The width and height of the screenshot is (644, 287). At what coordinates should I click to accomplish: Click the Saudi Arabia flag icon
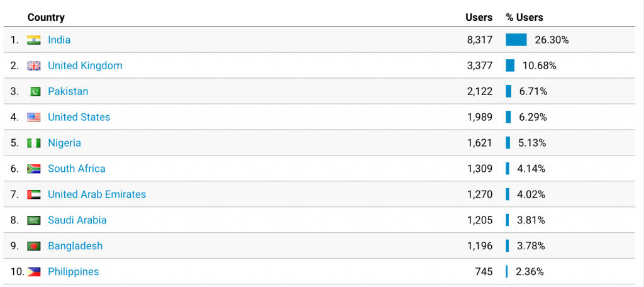tap(34, 220)
